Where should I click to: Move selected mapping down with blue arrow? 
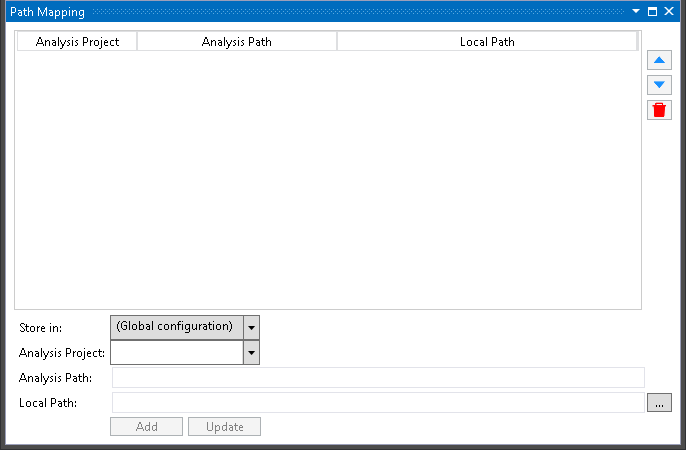659,85
